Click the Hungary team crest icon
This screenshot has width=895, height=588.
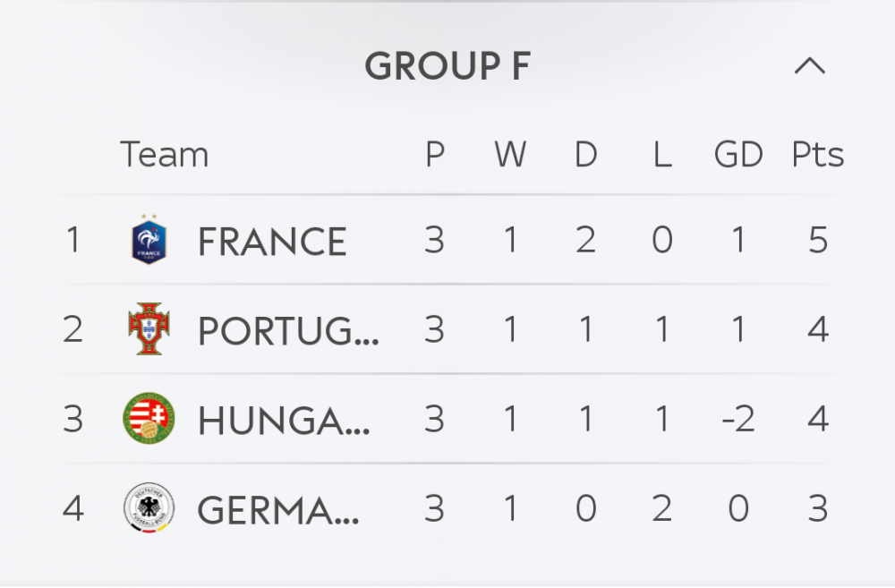coord(149,419)
